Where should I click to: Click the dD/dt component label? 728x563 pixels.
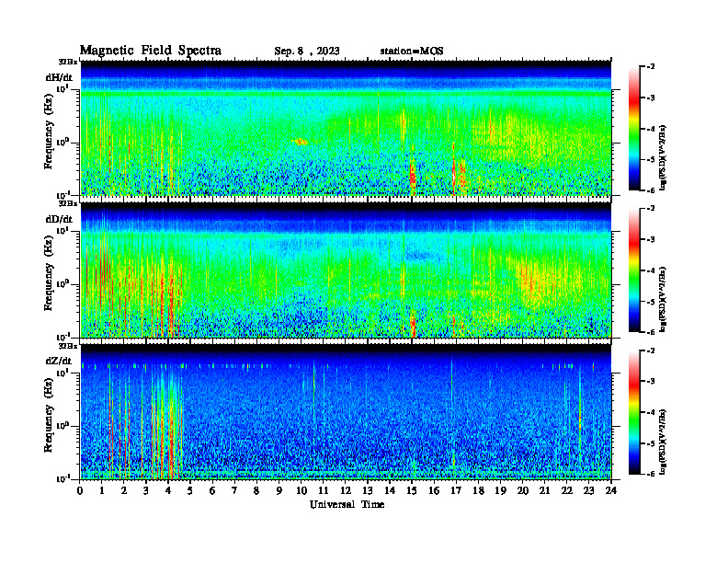59,219
